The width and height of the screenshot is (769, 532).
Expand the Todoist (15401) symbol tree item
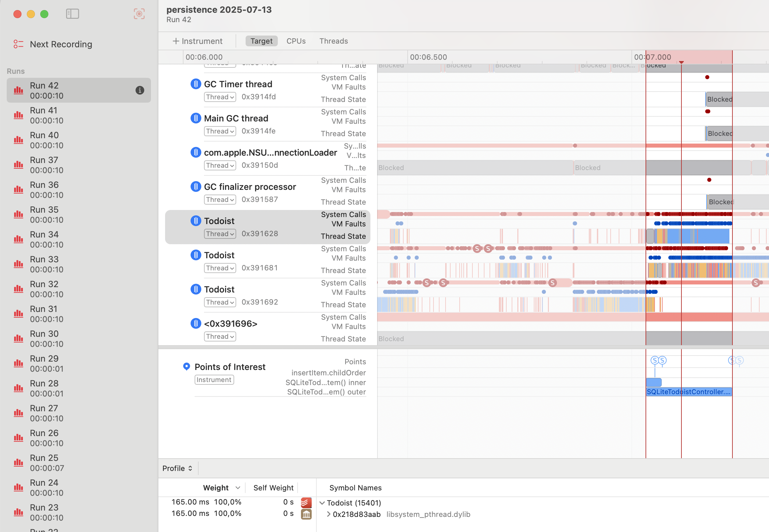(322, 503)
